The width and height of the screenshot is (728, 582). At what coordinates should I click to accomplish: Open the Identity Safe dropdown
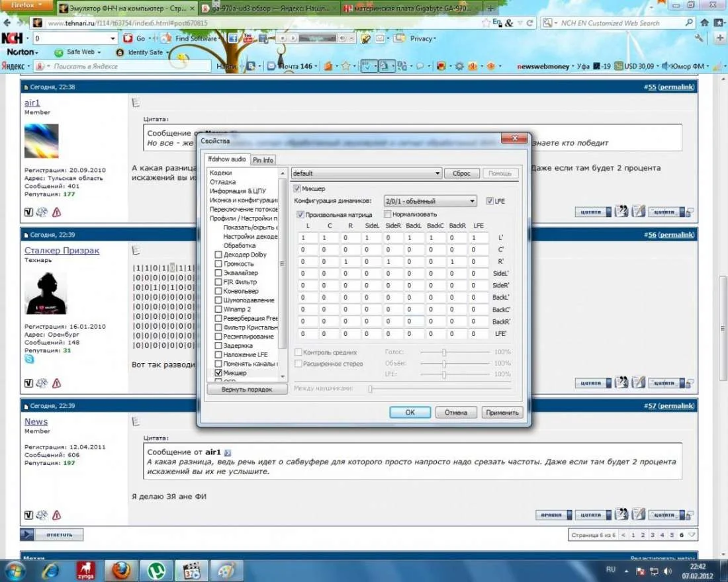point(142,52)
